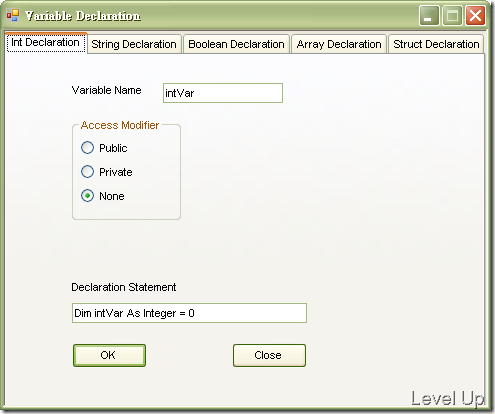Viewport: 495px width, 414px height.
Task: Minimize the Variable Declaration window
Action: tap(429, 15)
